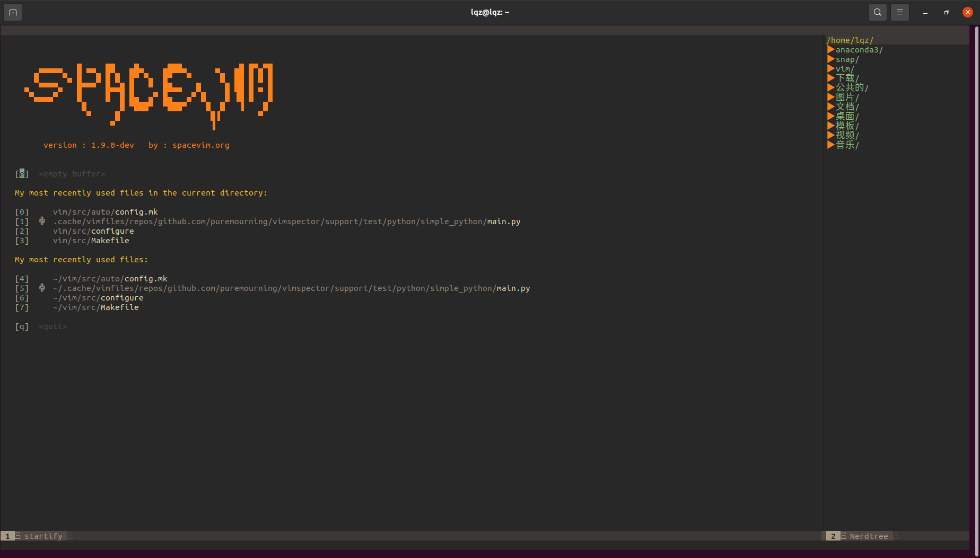Click the /home/lqz/ root path

pos(850,40)
